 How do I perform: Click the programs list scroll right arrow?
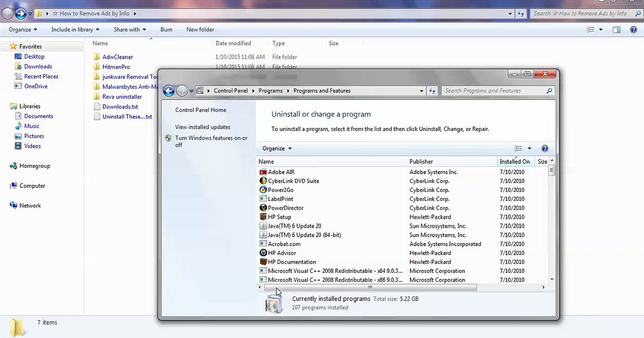pos(543,287)
